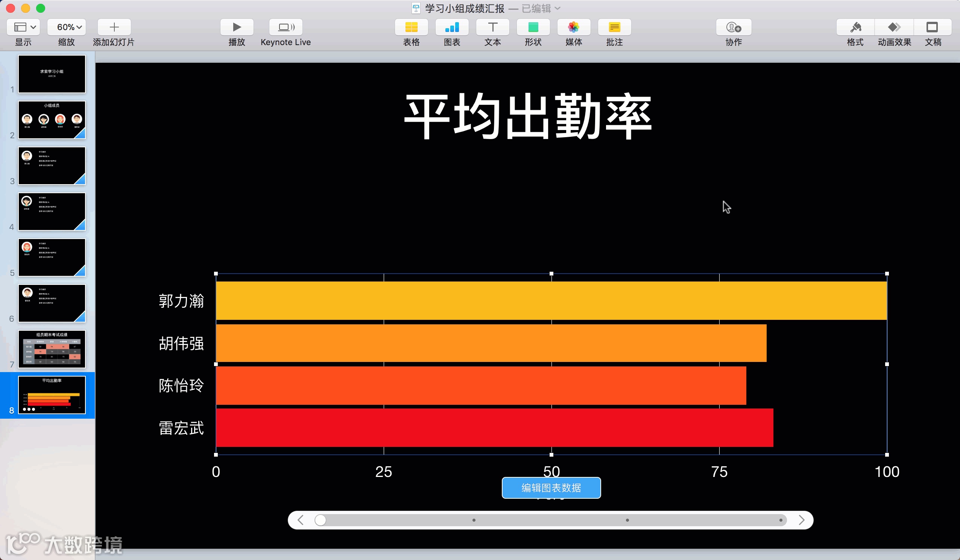The width and height of the screenshot is (960, 560).
Task: Open the 媒体 media icon
Action: coord(573,27)
